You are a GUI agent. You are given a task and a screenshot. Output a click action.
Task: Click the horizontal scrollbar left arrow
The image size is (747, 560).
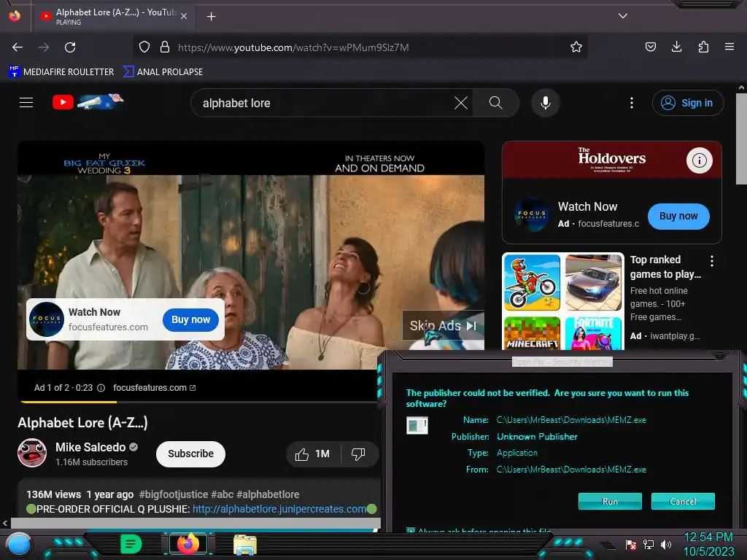click(x=5, y=524)
